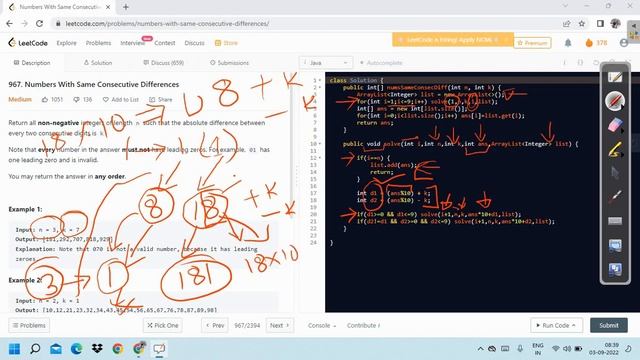640x360 pixels.
Task: Dislike the problem via thumbs down 136
Action: [82, 100]
